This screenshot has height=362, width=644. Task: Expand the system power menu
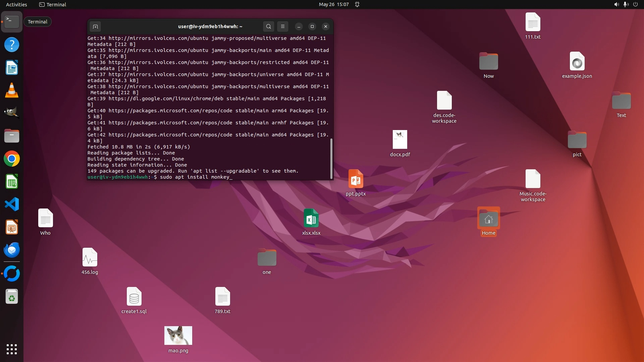point(635,4)
